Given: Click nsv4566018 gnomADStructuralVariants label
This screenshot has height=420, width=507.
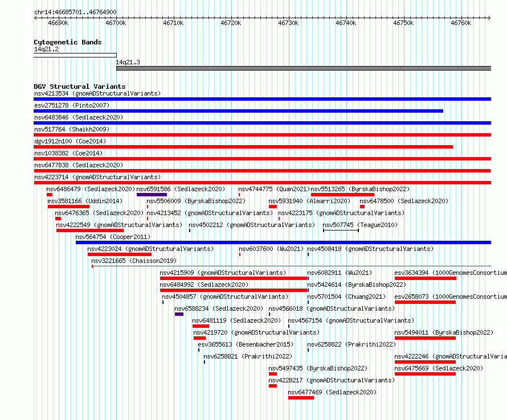Looking at the screenshot, I should [x=332, y=308].
